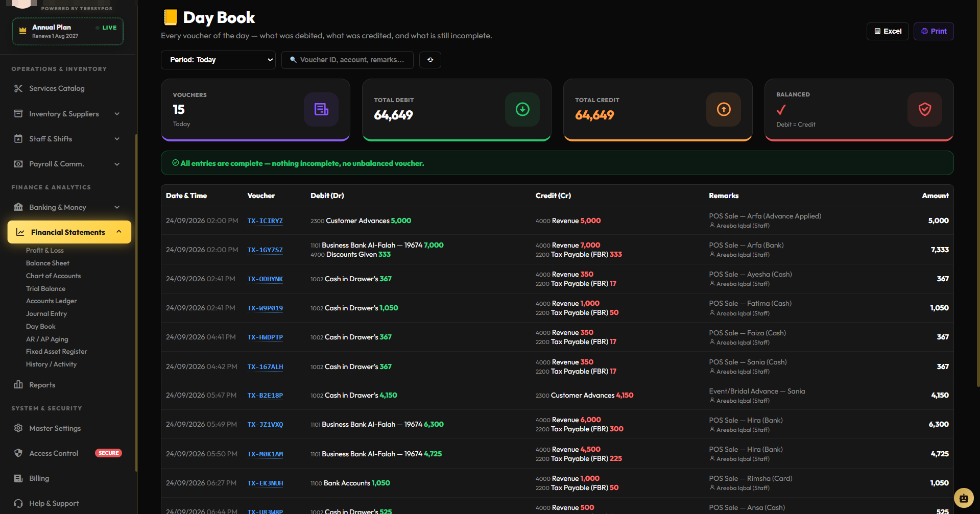Open Balance Sheet submenu item

point(47,263)
